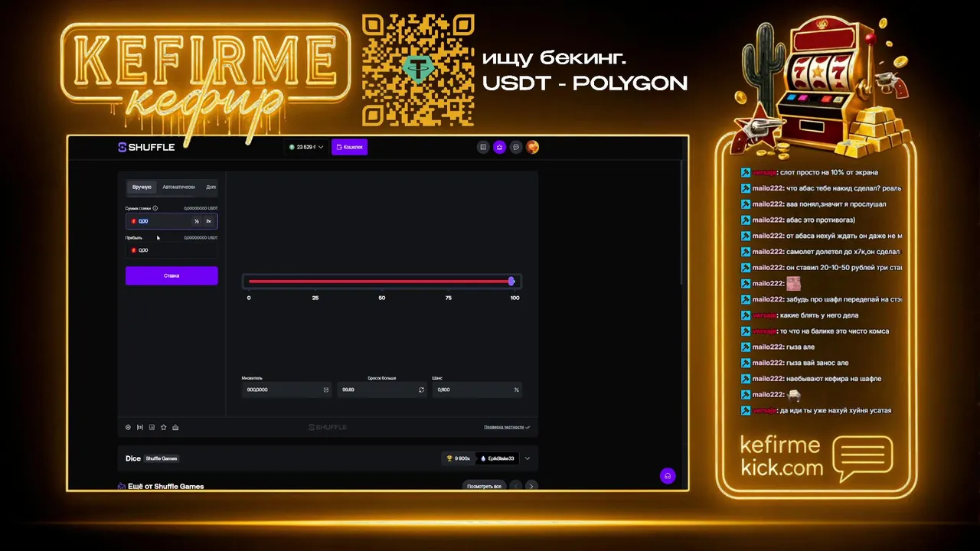The width and height of the screenshot is (980, 551).
Task: Expand the Dice game info chevron
Action: pyautogui.click(x=527, y=458)
